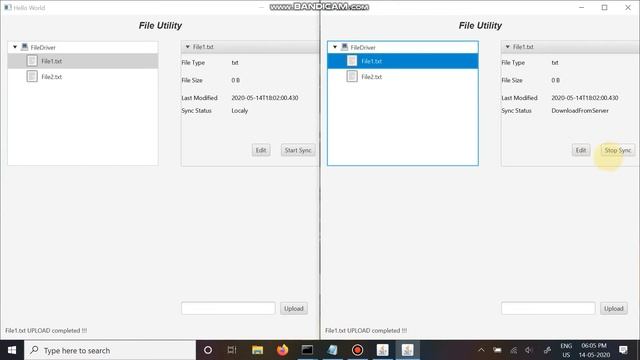Click File2.txt document icon in right window

[352, 76]
